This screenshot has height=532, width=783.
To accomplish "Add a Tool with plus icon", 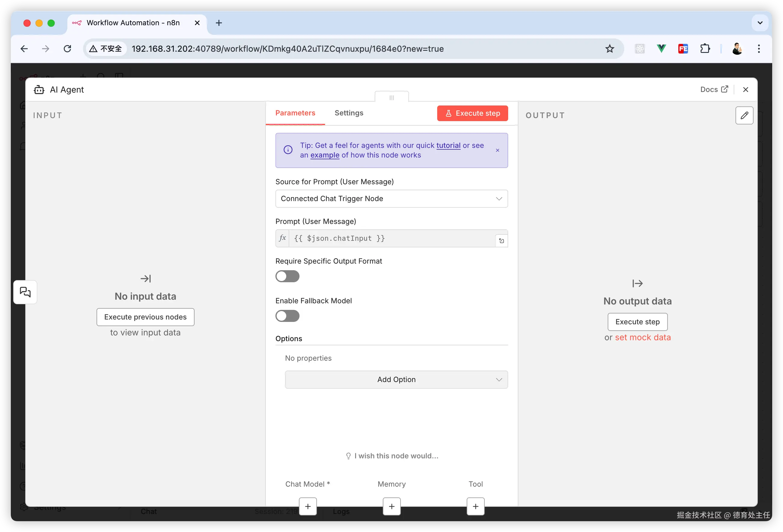I will pos(475,506).
